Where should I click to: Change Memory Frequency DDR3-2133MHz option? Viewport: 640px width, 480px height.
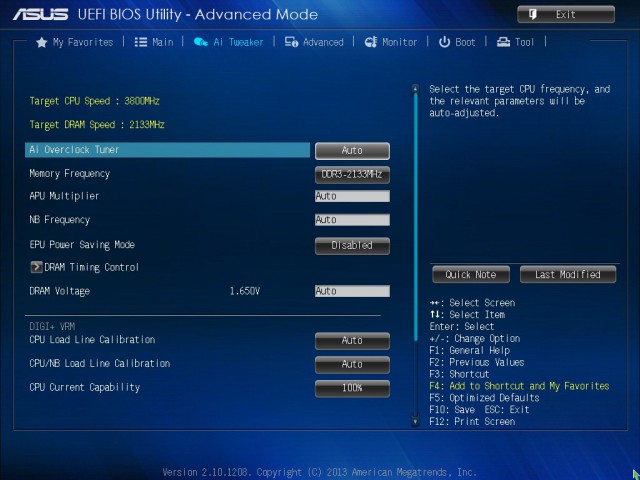click(352, 175)
